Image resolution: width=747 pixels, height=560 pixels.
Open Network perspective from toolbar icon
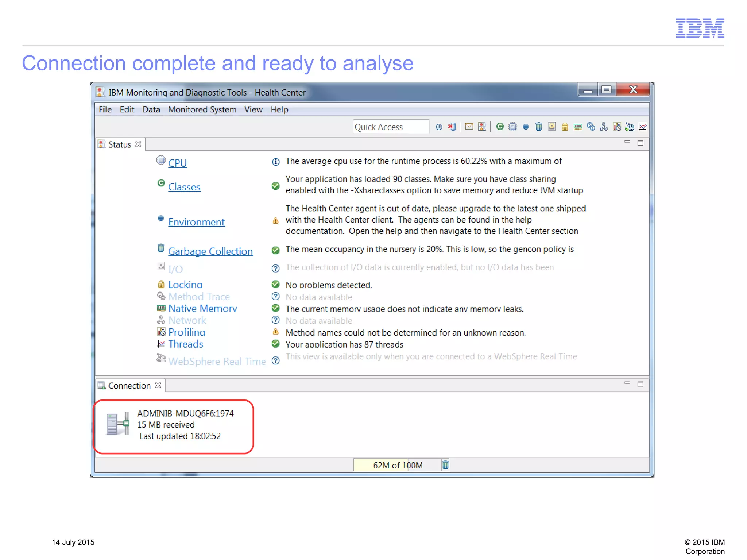(x=604, y=127)
